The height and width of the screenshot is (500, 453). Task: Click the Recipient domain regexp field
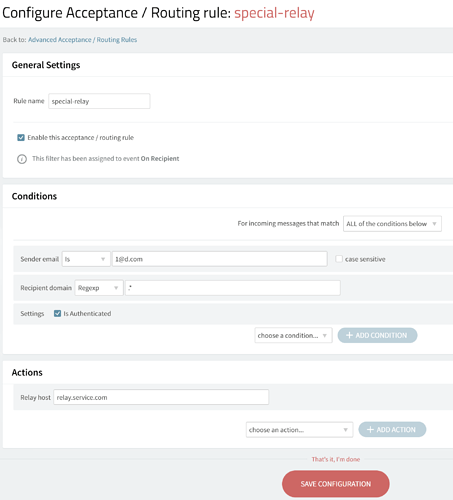coord(233,288)
